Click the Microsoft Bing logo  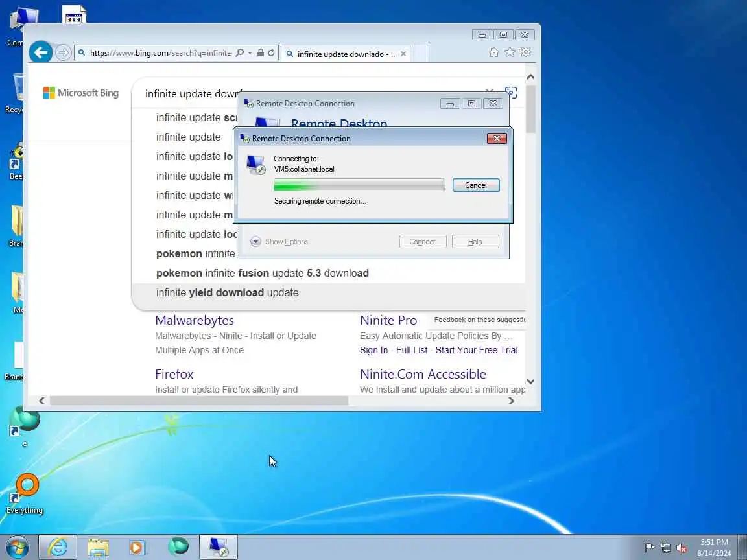pos(81,93)
